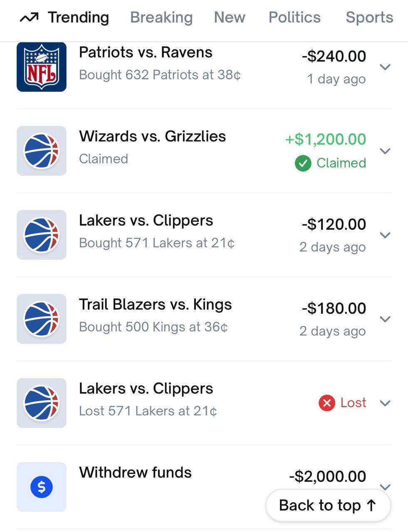The height and width of the screenshot is (532, 408).
Task: Open the Patriots vs. Ravens market title
Action: tap(146, 52)
